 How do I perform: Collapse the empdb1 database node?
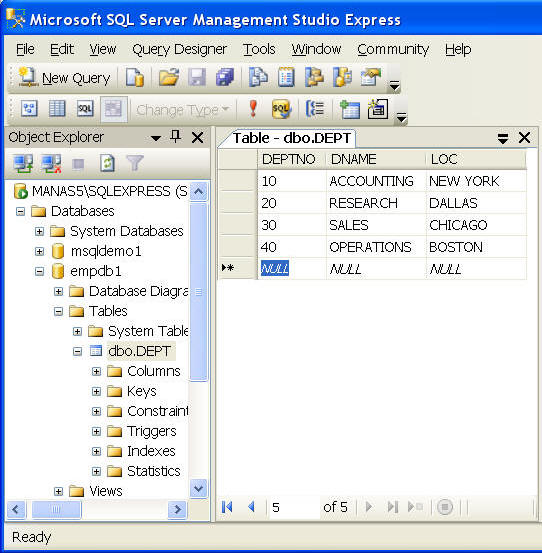[x=39, y=271]
